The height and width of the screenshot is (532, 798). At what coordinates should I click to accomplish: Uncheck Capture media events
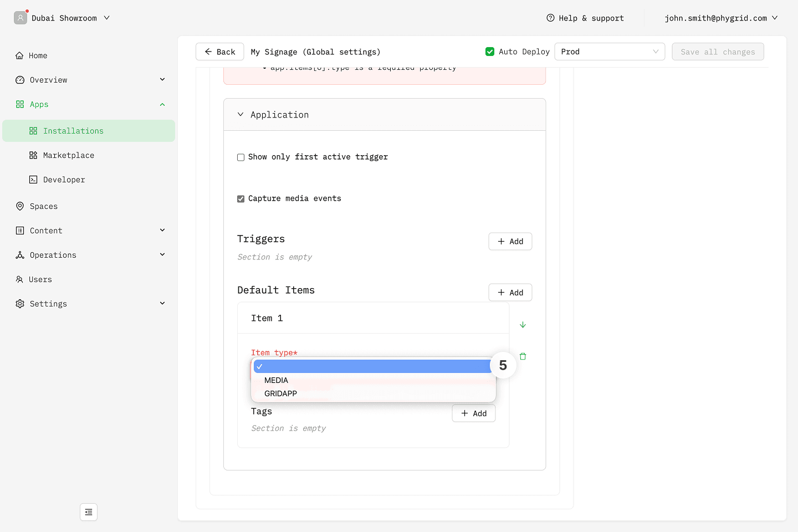point(241,199)
